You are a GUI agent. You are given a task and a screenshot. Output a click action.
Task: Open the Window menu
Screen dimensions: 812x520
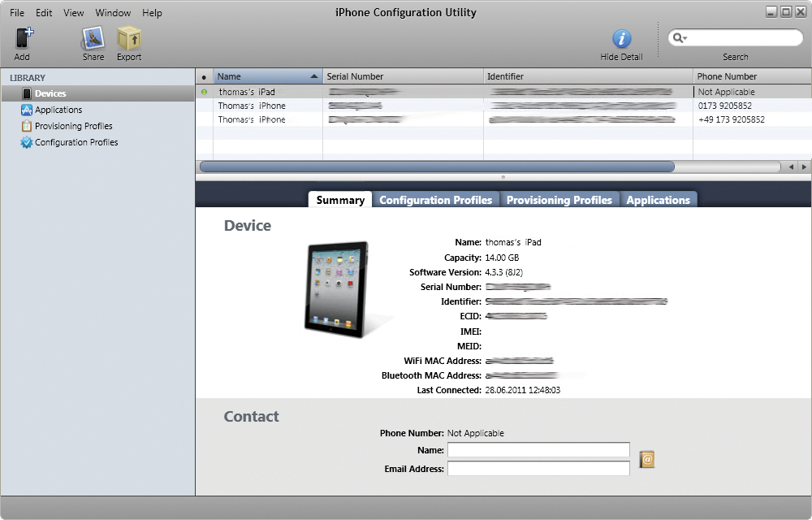113,12
